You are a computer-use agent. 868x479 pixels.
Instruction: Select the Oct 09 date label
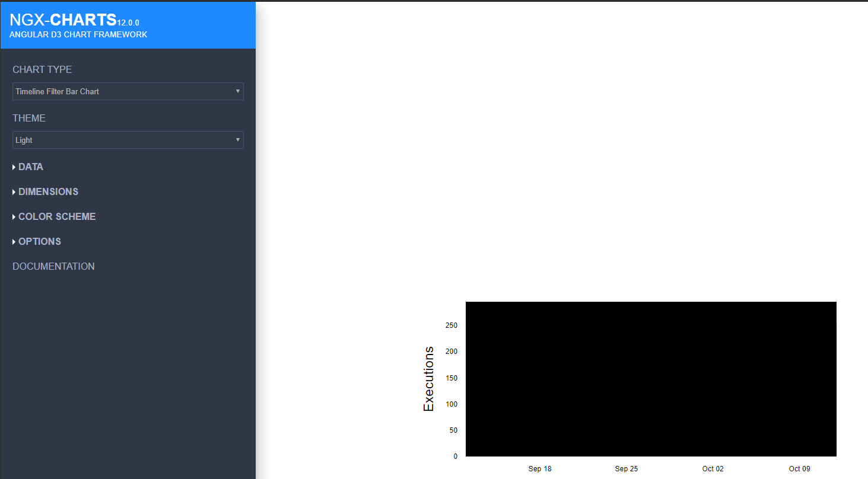coord(799,468)
